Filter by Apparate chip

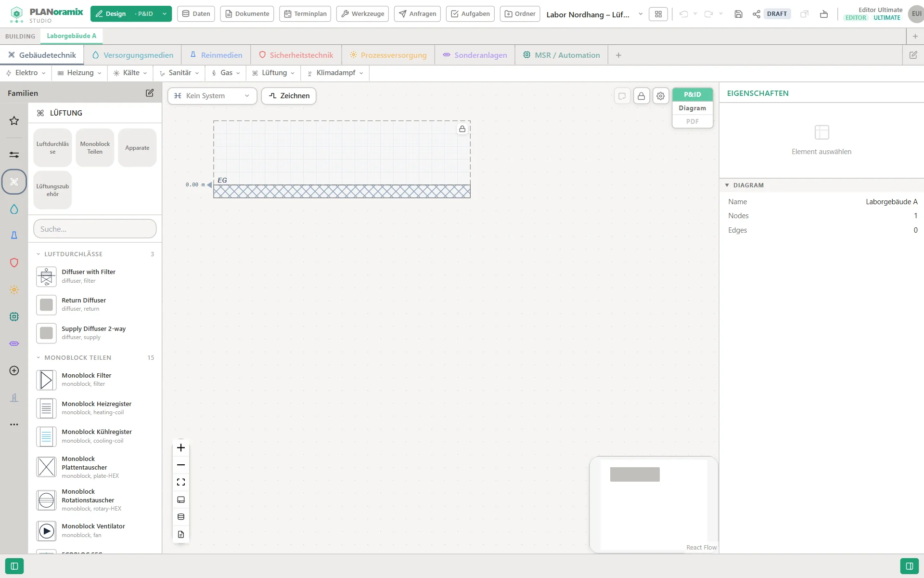point(137,148)
